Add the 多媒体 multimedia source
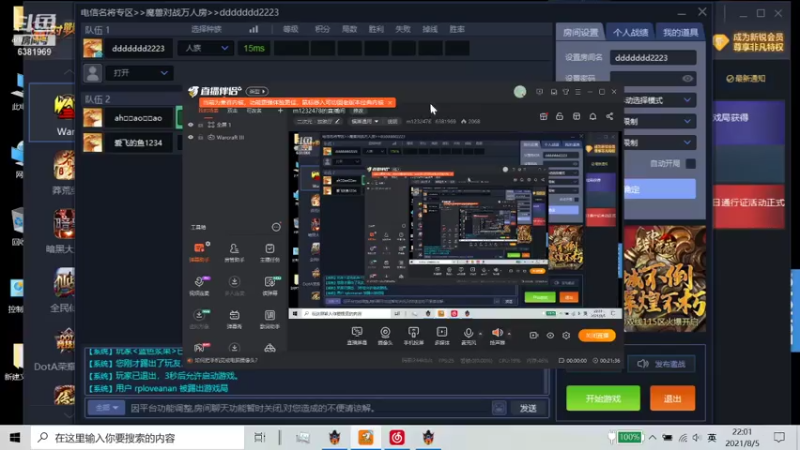800x450 pixels. click(x=442, y=336)
